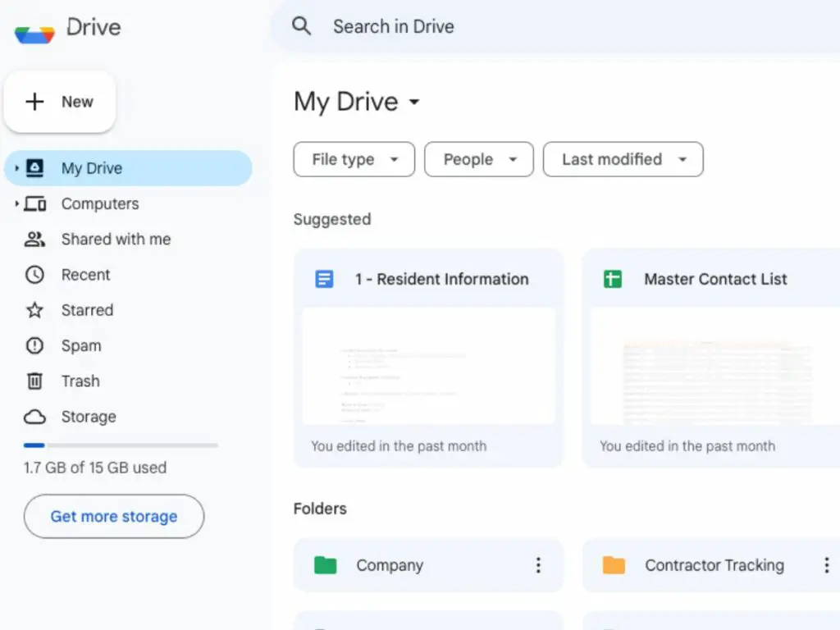The height and width of the screenshot is (630, 840).
Task: Open Shared with me section
Action: pyautogui.click(x=129, y=239)
